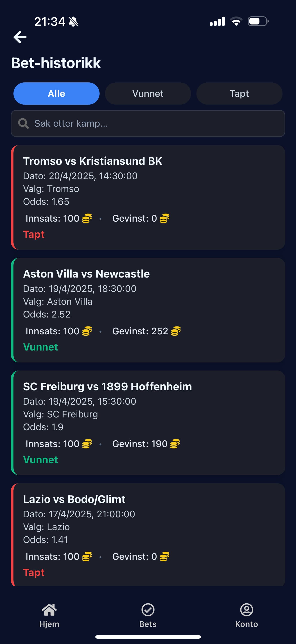Image resolution: width=296 pixels, height=644 pixels.
Task: Click the search magnifier icon
Action: [24, 124]
